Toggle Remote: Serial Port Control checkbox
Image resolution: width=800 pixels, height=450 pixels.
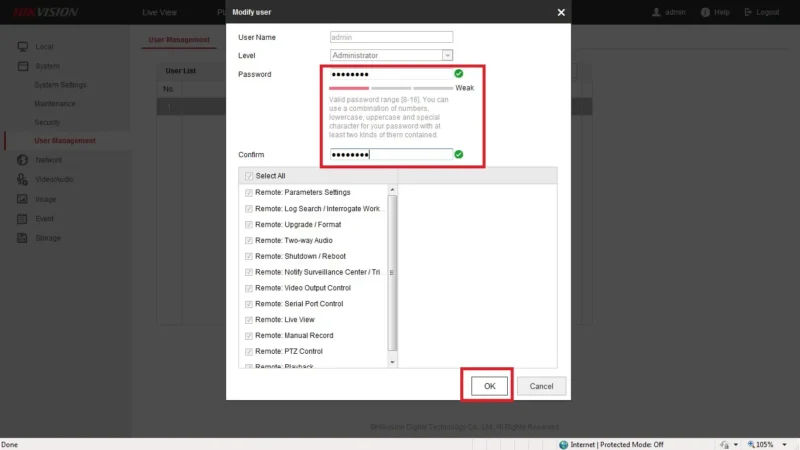click(248, 304)
